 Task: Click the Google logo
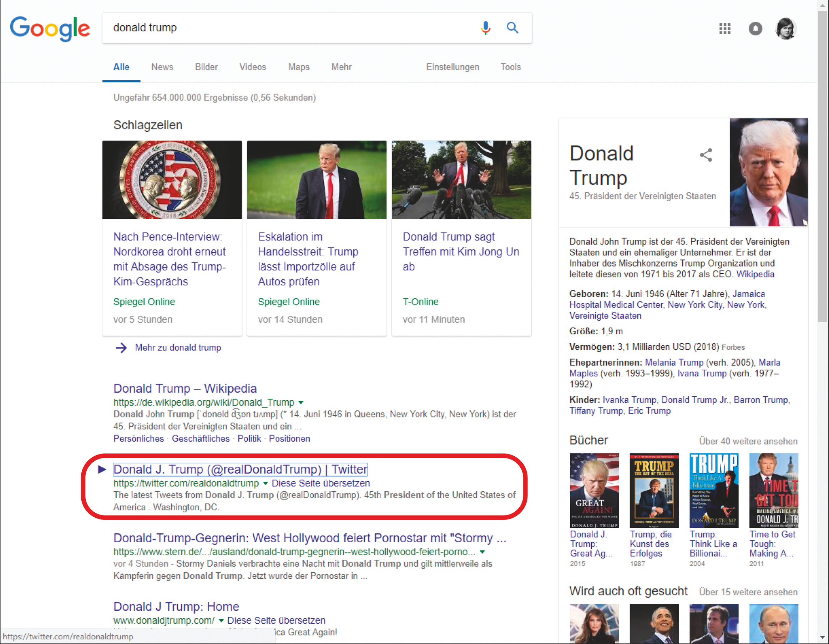tap(50, 29)
